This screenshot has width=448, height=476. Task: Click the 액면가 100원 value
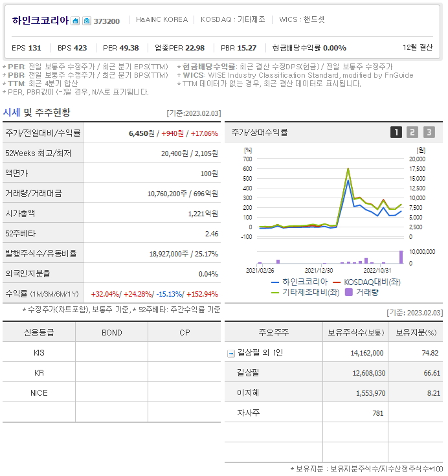tap(209, 174)
